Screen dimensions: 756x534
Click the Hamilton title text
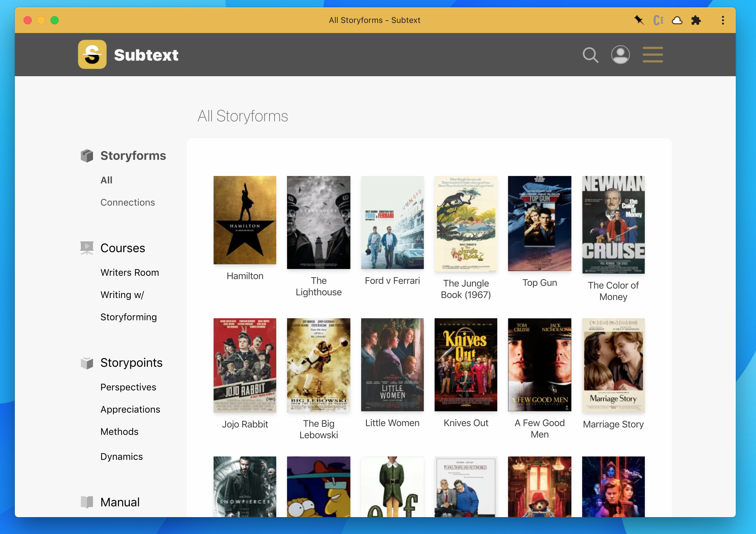pos(245,276)
